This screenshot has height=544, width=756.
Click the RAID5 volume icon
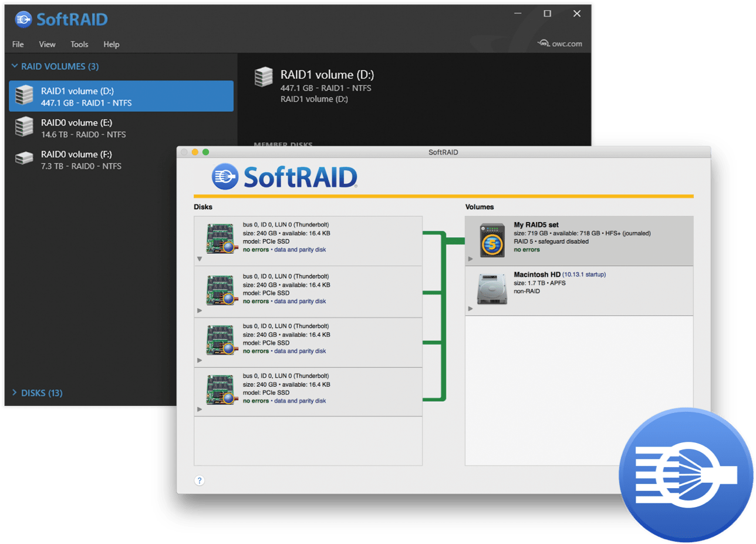pyautogui.click(x=492, y=240)
